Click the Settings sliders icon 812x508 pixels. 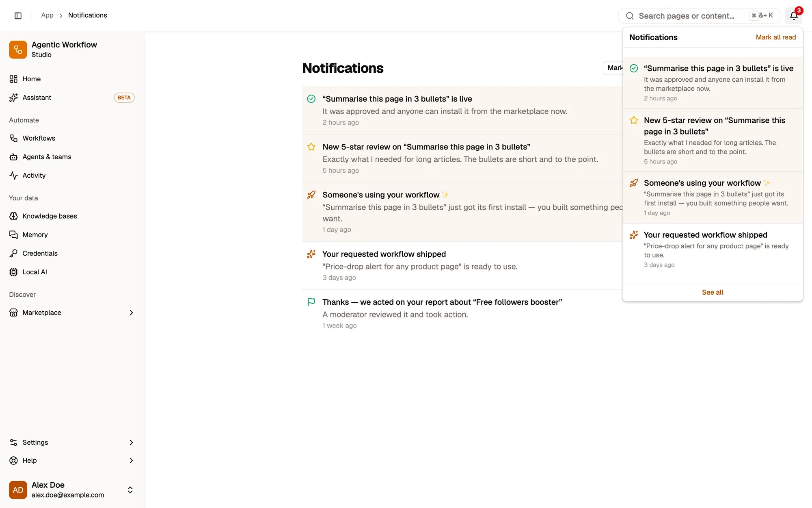(x=13, y=443)
